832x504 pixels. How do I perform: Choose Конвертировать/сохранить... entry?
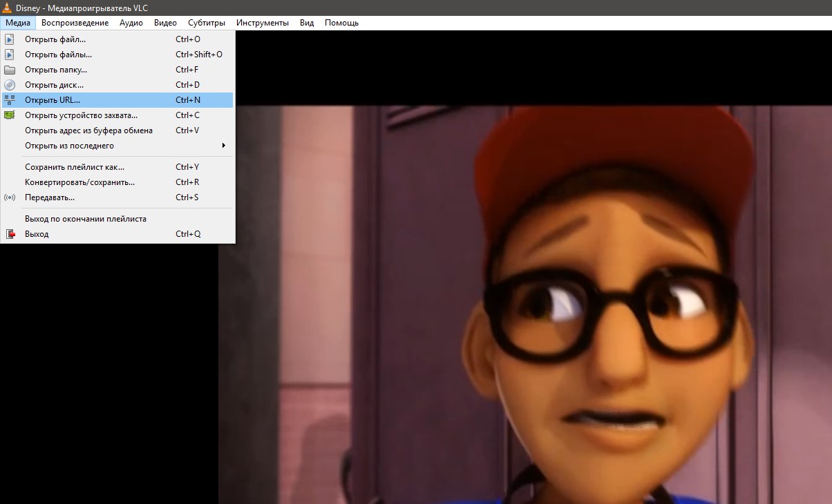coord(79,182)
